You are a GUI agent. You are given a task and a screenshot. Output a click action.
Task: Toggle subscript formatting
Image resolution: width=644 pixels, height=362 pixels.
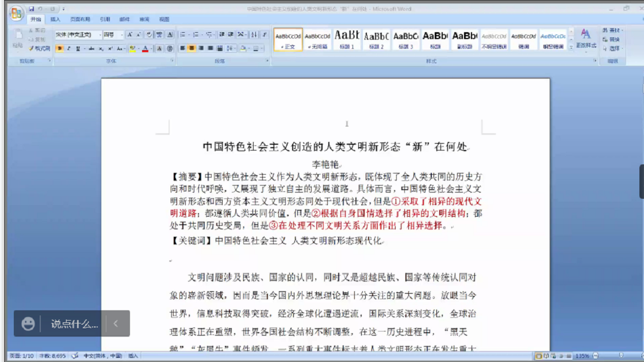(101, 49)
